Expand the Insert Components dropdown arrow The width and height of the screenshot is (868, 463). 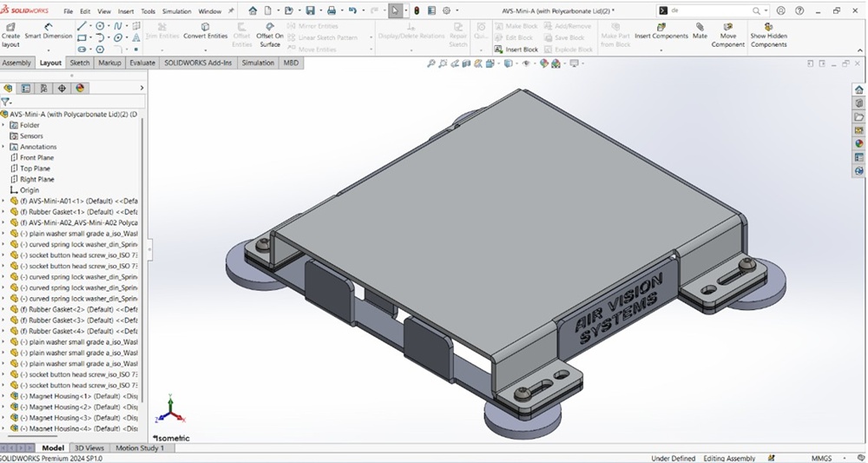[x=661, y=50]
